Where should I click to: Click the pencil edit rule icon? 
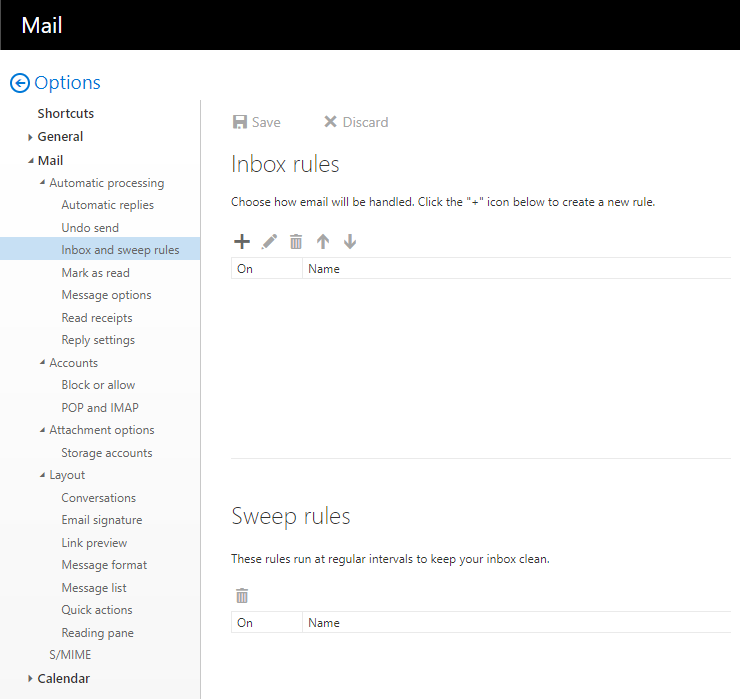(x=269, y=241)
